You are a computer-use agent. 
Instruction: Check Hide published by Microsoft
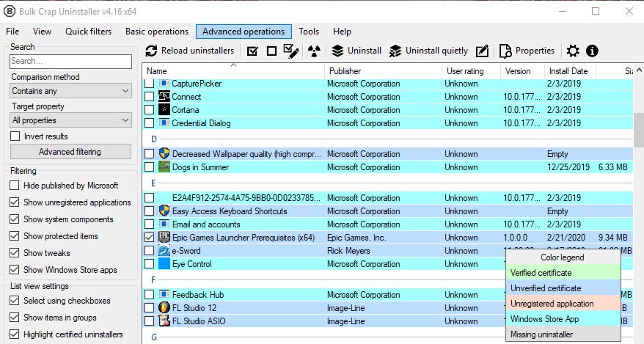pyautogui.click(x=15, y=185)
